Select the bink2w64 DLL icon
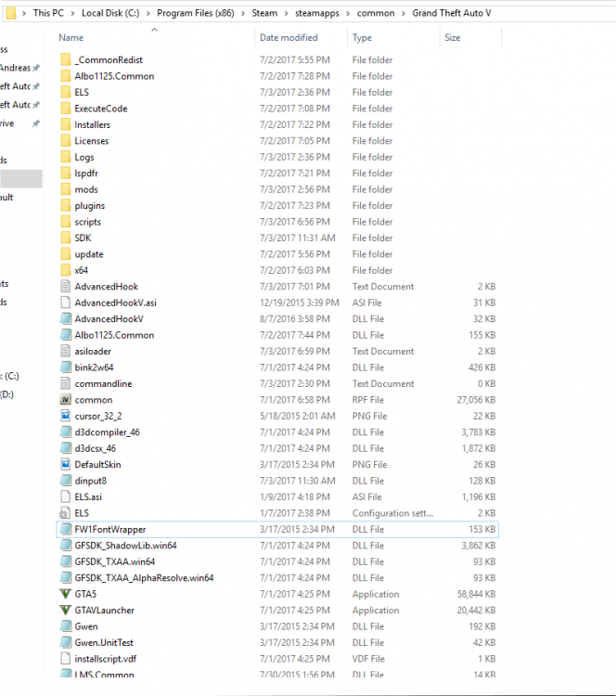Viewport: 616px width, 696px height. coord(65,367)
